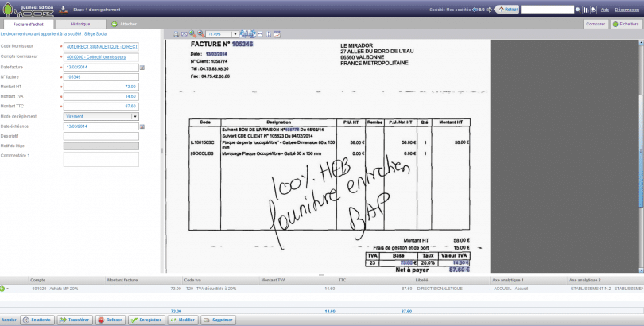Viewport: 644px width, 326px height.
Task: Click the search box in the top bar
Action: pos(547,10)
